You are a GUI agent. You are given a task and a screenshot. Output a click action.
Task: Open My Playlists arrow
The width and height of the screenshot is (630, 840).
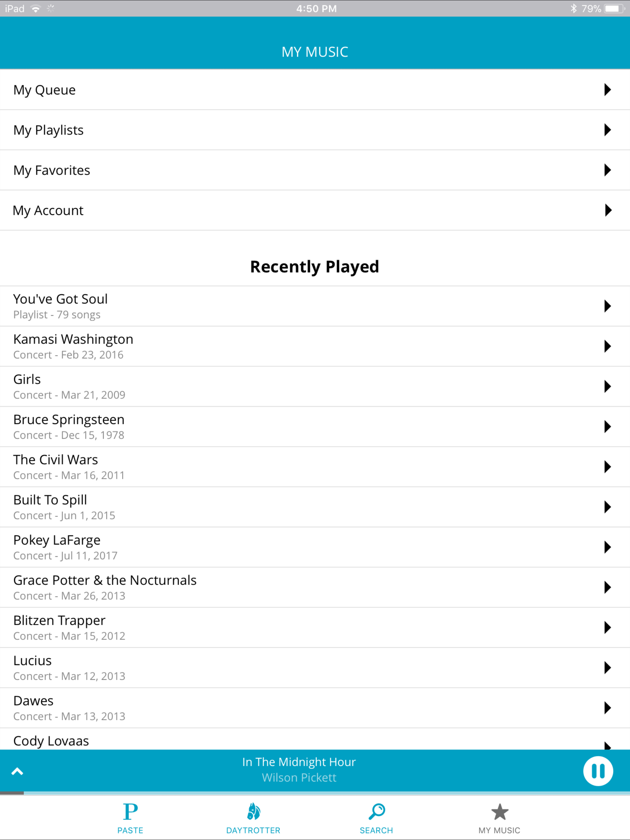tap(607, 130)
